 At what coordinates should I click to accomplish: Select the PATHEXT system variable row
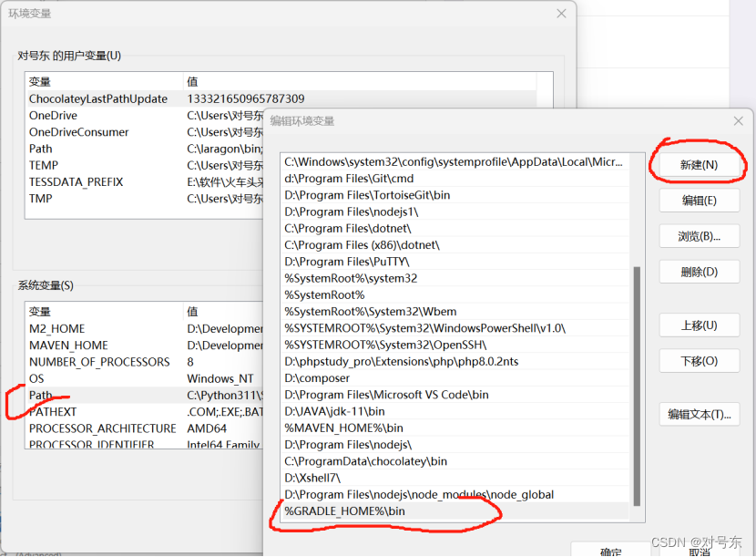click(x=145, y=412)
